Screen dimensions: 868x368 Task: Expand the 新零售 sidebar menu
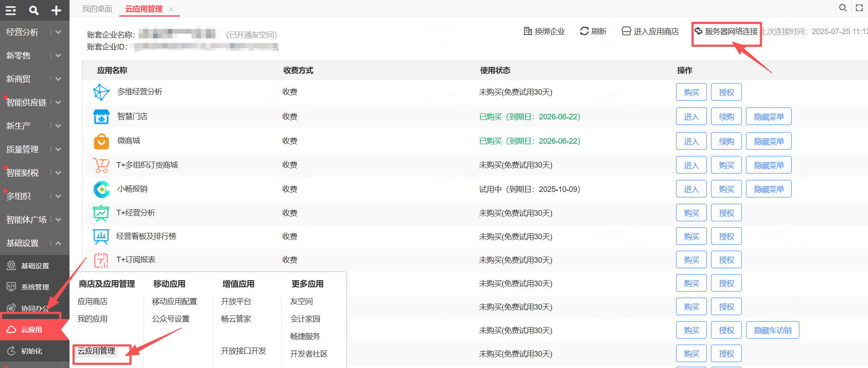click(x=58, y=55)
